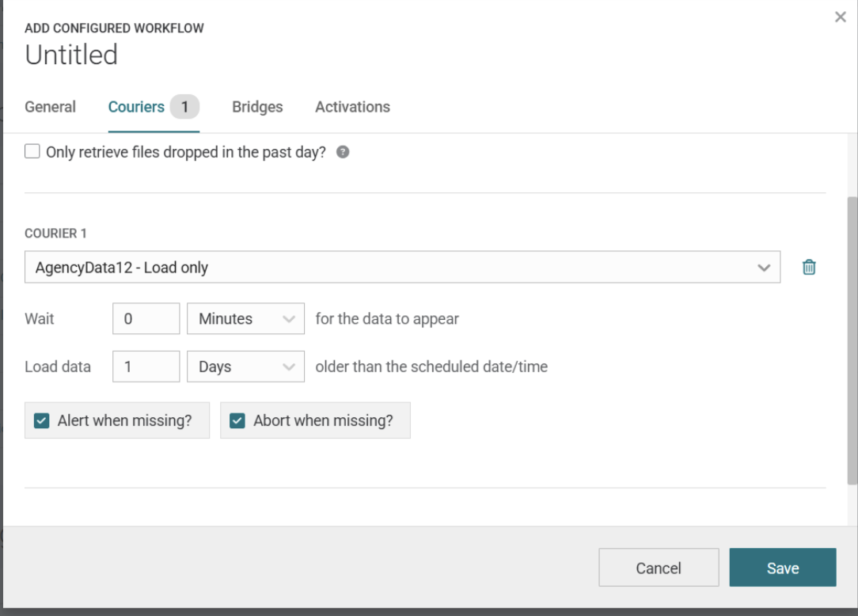Click the Untitled workflow title
The image size is (858, 616).
click(x=71, y=55)
